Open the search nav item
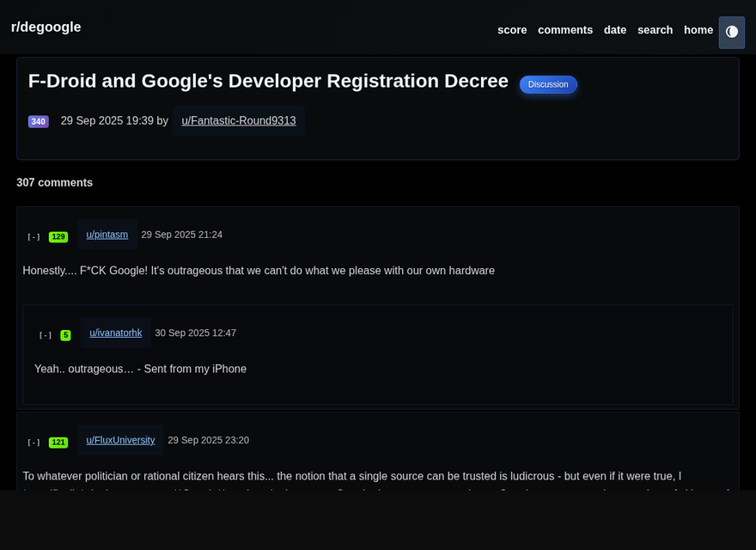The height and width of the screenshot is (550, 756). (655, 30)
